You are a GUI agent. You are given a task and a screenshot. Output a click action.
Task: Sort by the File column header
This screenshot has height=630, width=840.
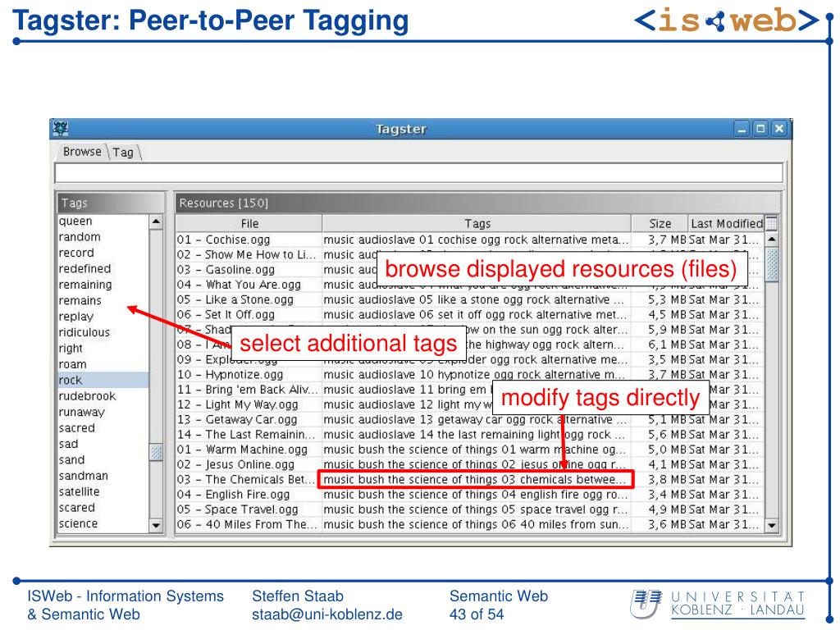coord(249,223)
